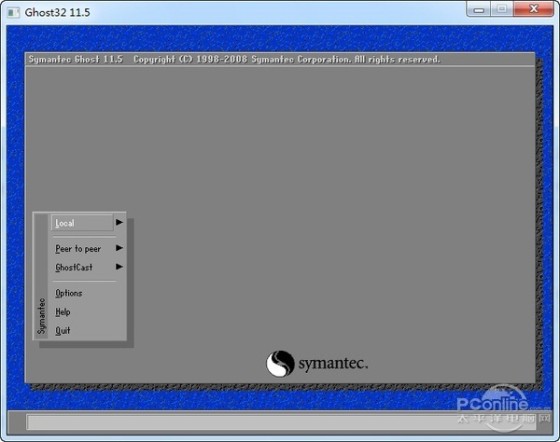Viewport: 560px width, 442px height.
Task: Minimize the Ghost32 11.5 window
Action: [479, 9]
